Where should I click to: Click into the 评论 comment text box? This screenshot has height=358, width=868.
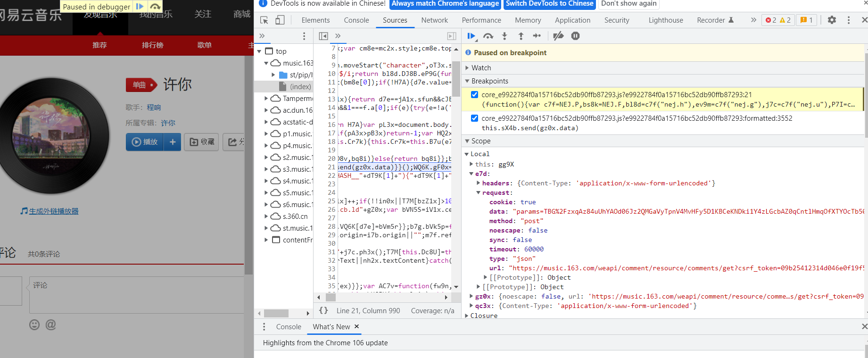pos(137,295)
